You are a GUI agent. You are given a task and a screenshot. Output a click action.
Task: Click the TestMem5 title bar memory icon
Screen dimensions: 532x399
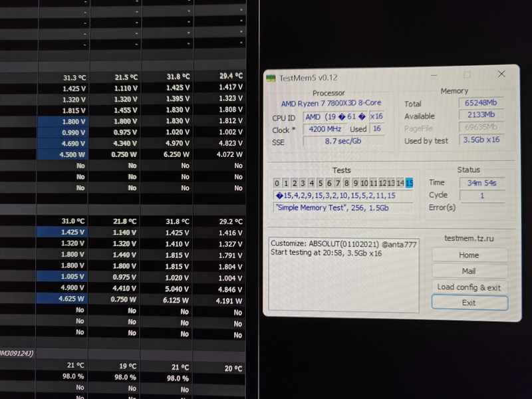[271, 78]
